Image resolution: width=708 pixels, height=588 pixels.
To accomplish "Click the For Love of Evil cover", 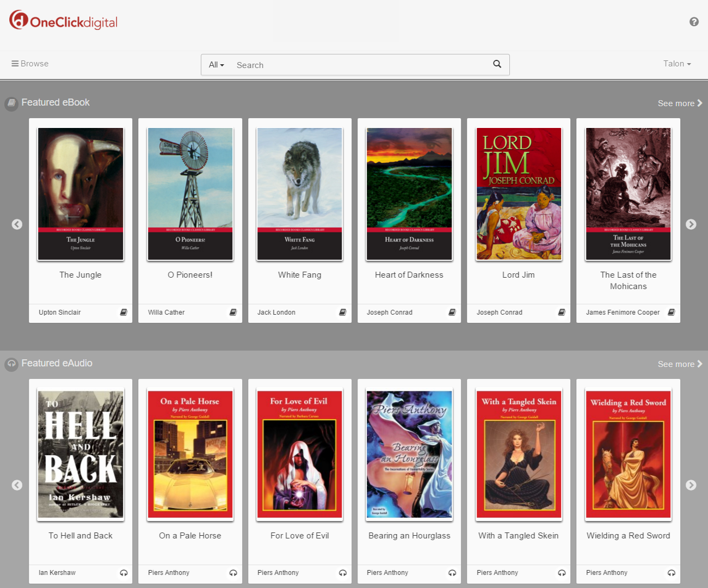I will (300, 454).
